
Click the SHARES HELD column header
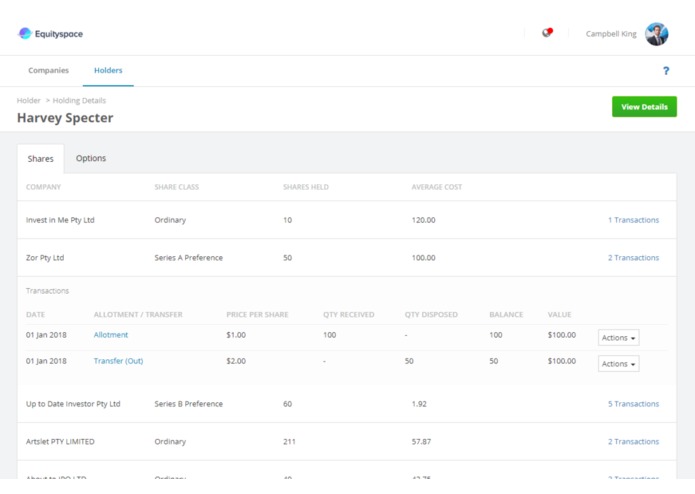point(306,187)
